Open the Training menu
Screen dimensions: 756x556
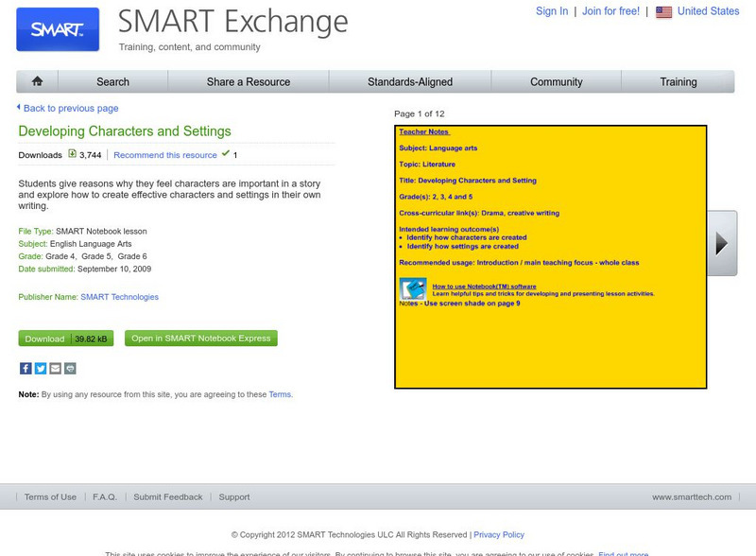tap(679, 81)
